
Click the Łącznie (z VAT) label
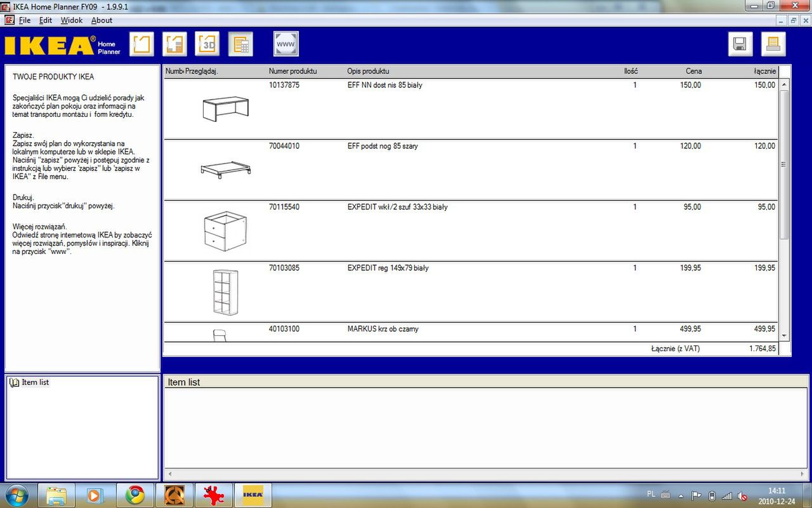[675, 349]
